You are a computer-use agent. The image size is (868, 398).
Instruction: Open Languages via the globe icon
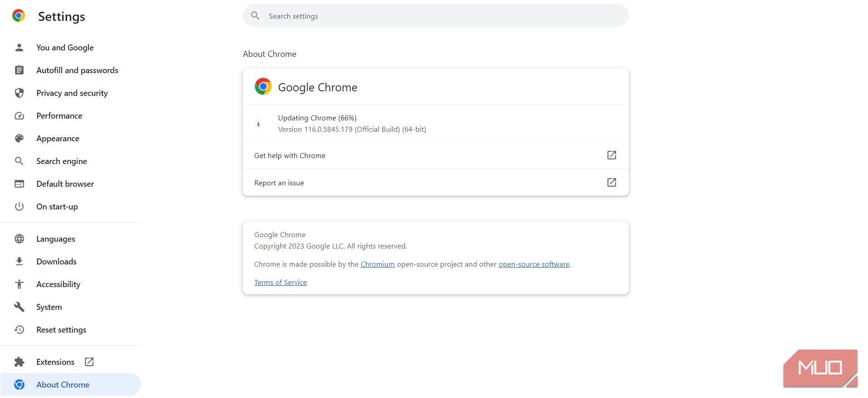pos(19,239)
